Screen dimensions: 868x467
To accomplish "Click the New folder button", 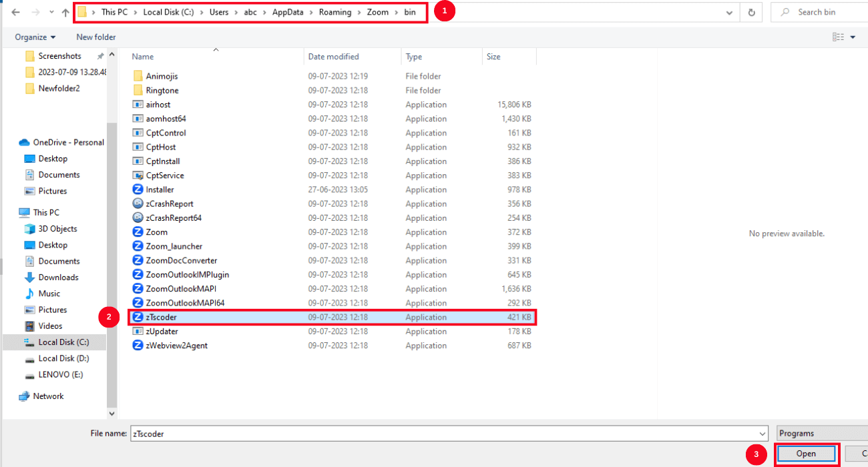I will coord(96,37).
